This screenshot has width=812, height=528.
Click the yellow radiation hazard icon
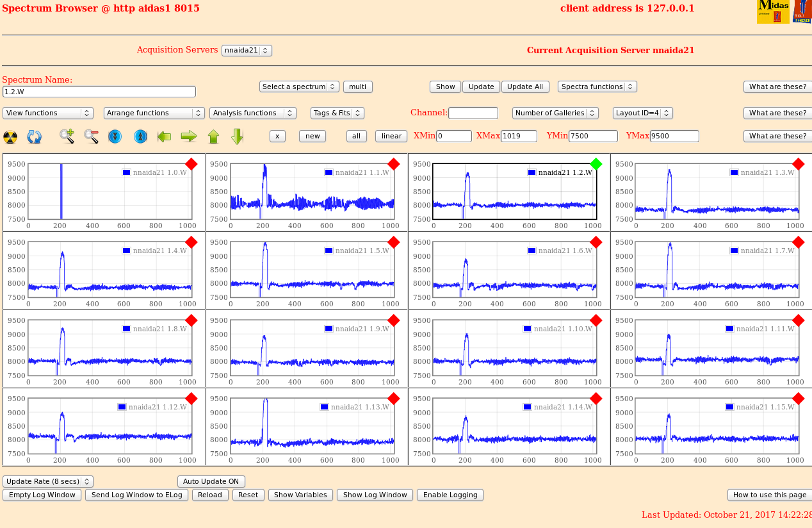pyautogui.click(x=10, y=136)
